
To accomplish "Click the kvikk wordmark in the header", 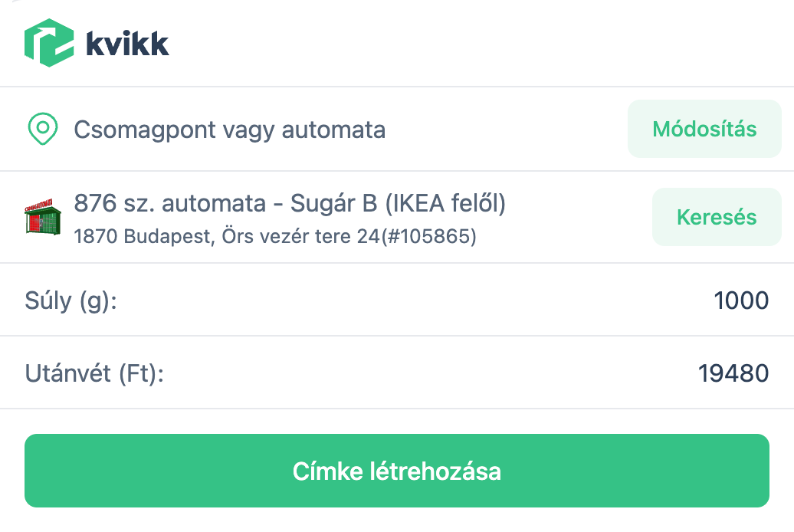I will point(127,44).
